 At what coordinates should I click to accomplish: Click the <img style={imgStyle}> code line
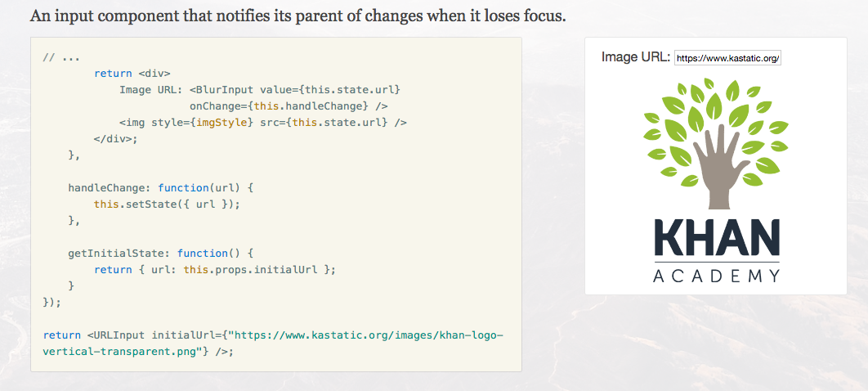[262, 123]
